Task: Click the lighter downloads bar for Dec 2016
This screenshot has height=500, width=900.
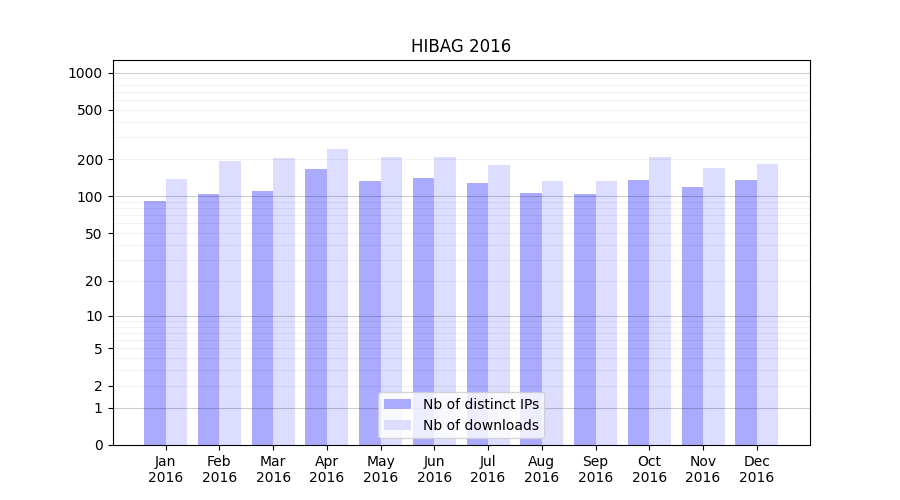Action: coord(767,304)
